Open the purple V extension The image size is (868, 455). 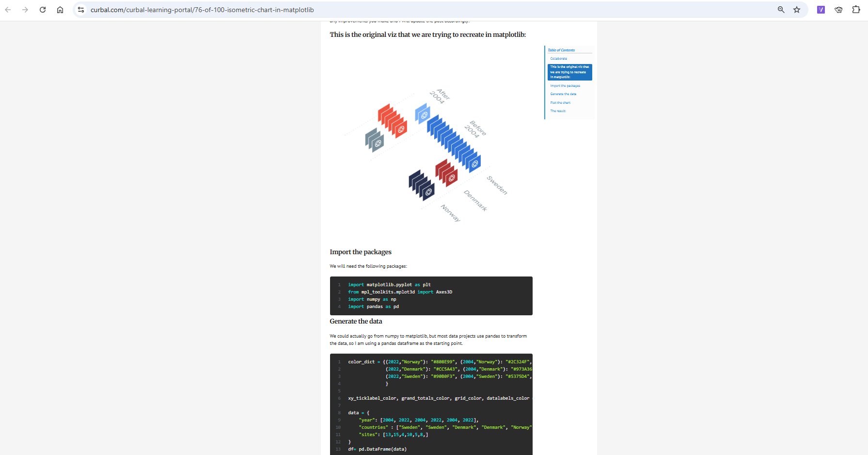pos(821,10)
